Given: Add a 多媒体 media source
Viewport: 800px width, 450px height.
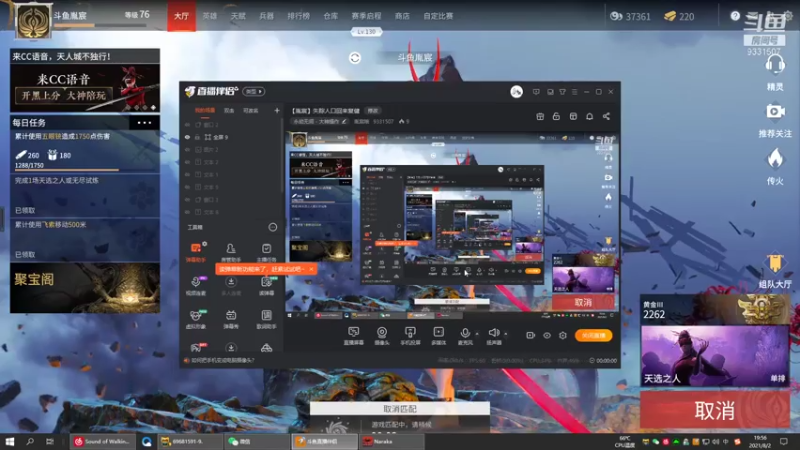Looking at the screenshot, I should [x=438, y=336].
